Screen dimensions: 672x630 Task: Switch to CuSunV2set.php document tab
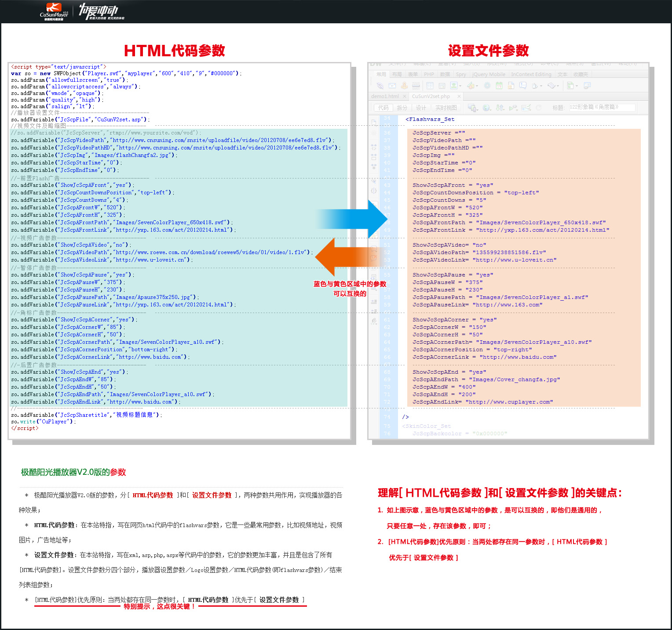tap(431, 96)
